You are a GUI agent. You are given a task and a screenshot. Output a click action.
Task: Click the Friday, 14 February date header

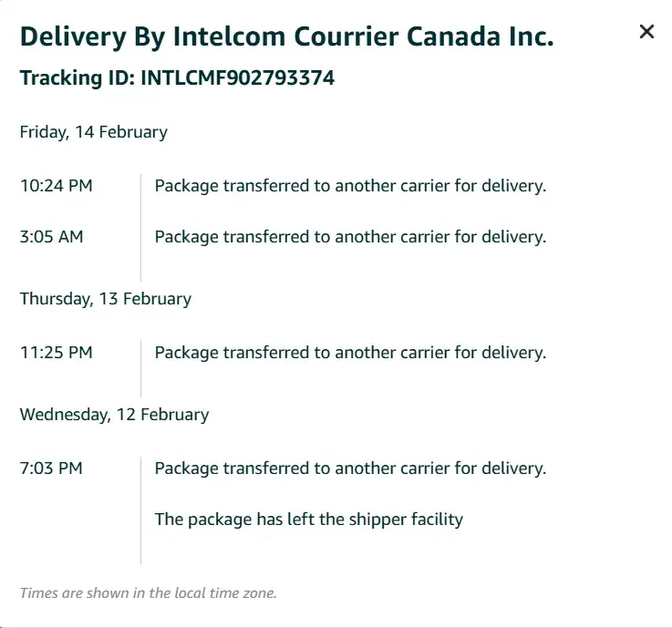point(94,132)
